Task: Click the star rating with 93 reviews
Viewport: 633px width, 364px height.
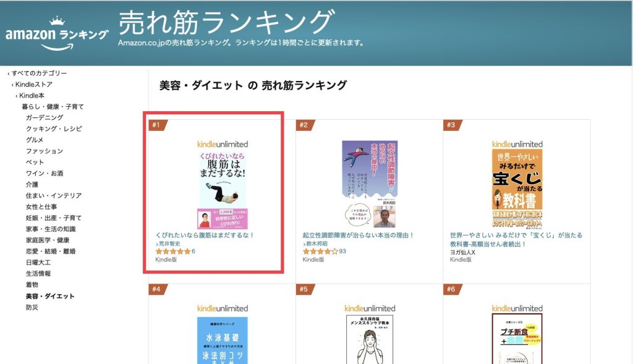Action: coord(324,252)
